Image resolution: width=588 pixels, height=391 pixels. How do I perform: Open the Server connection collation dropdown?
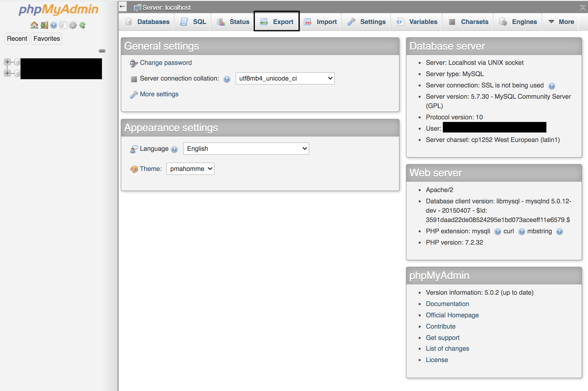click(285, 78)
